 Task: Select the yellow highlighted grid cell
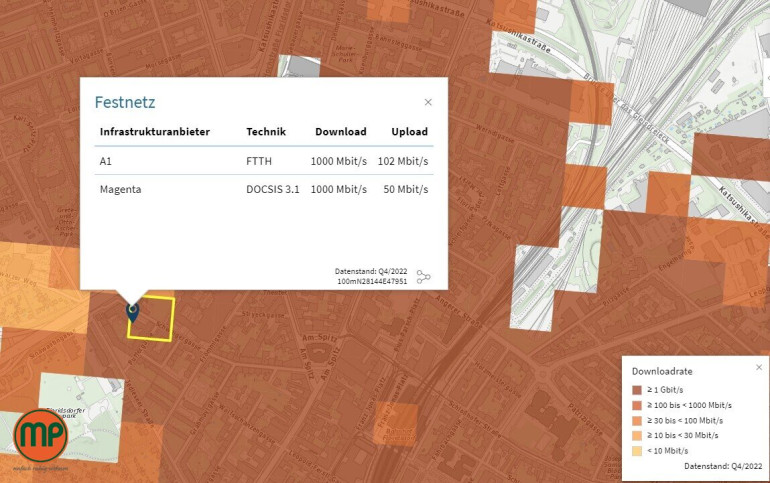[x=157, y=320]
